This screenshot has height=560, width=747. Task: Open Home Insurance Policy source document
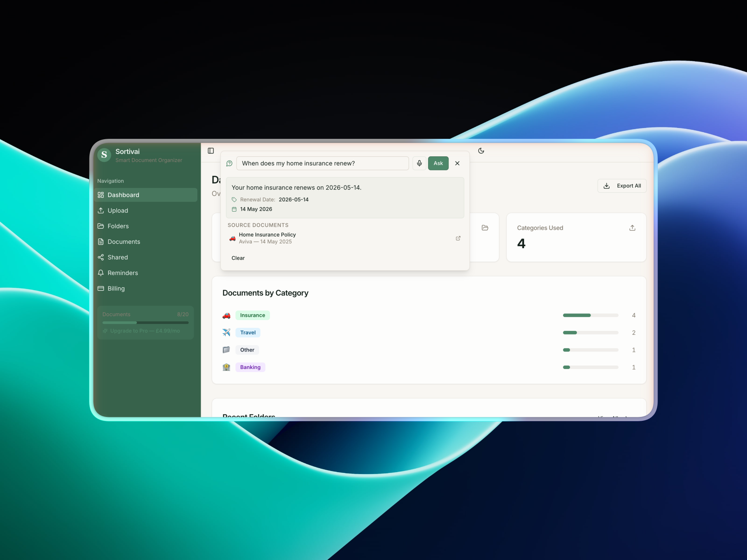tap(344, 238)
